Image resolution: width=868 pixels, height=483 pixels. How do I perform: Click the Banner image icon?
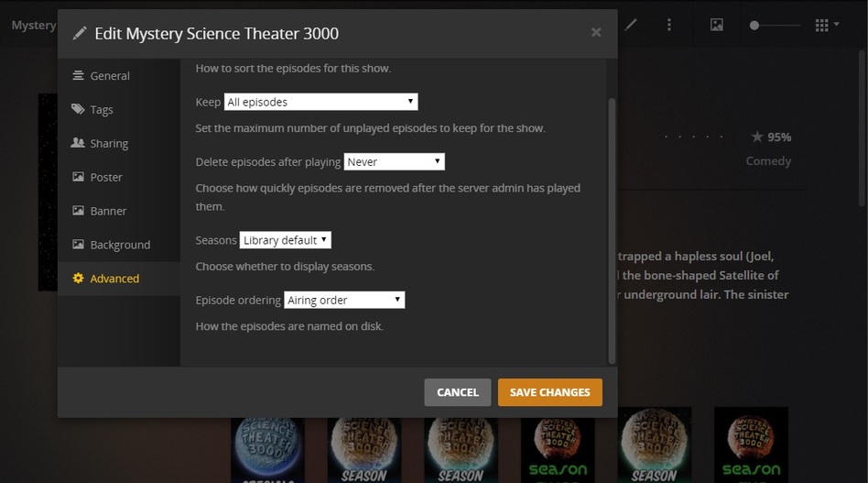(x=78, y=211)
